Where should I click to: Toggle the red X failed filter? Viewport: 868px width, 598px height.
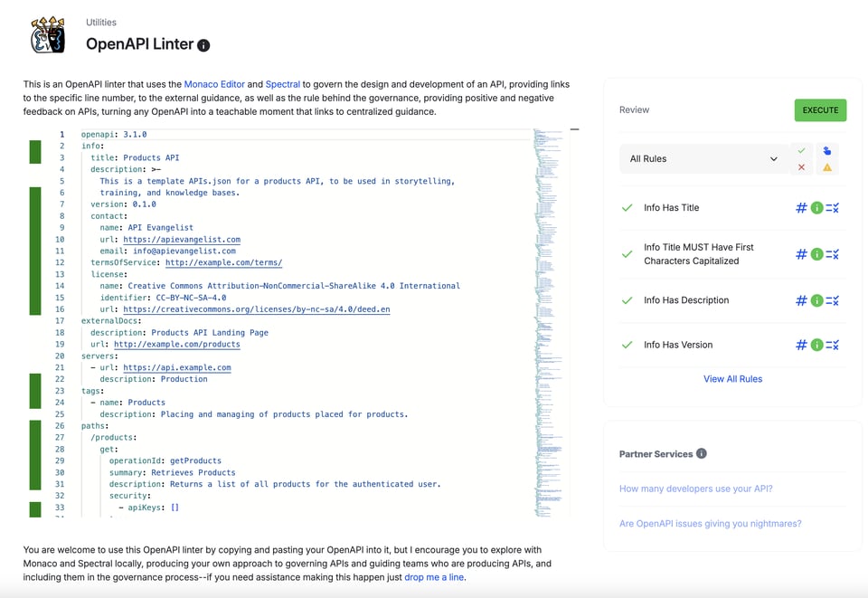pyautogui.click(x=801, y=167)
